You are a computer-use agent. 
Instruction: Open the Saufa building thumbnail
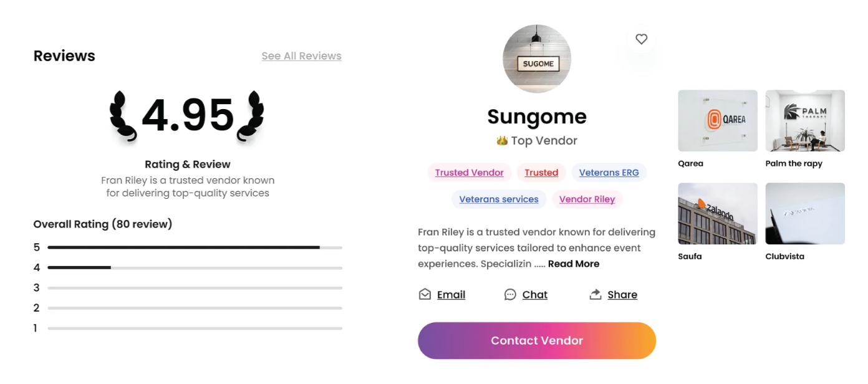[x=718, y=213]
